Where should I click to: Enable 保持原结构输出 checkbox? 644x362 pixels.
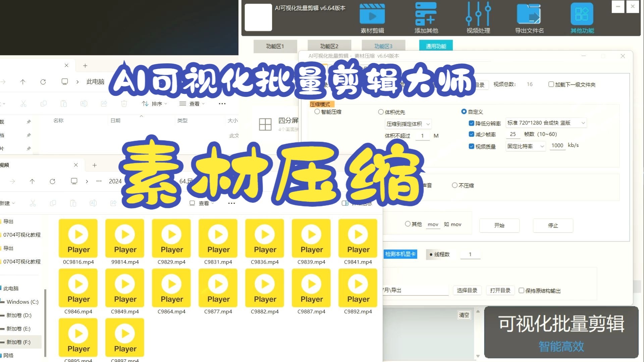521,290
